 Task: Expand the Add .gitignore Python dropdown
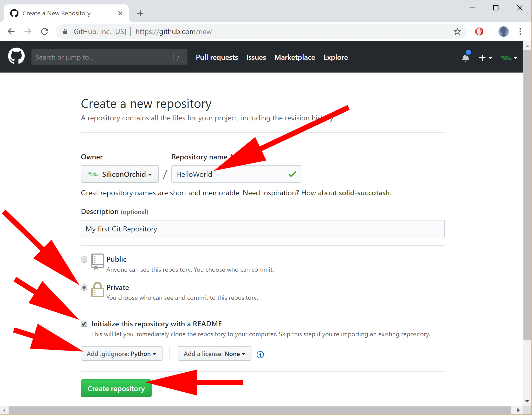[x=121, y=354]
